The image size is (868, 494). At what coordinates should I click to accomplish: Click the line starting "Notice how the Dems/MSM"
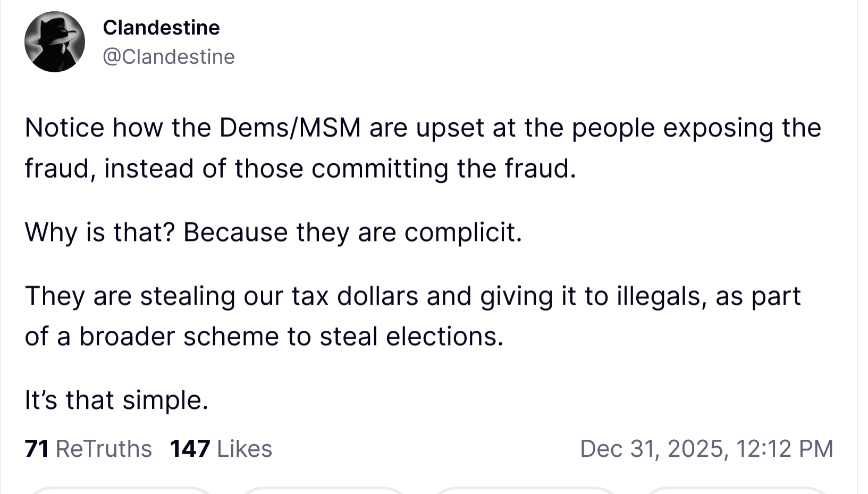[423, 128]
